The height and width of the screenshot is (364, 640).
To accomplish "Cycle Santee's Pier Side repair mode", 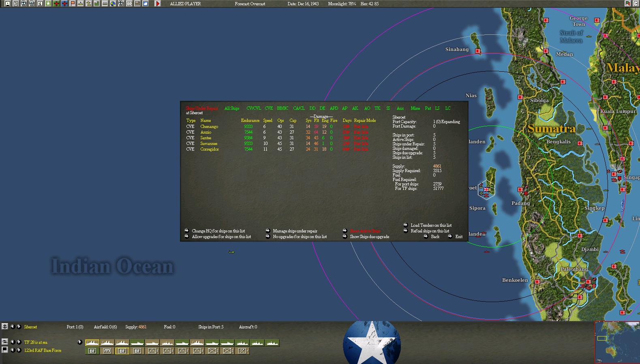I will (361, 138).
